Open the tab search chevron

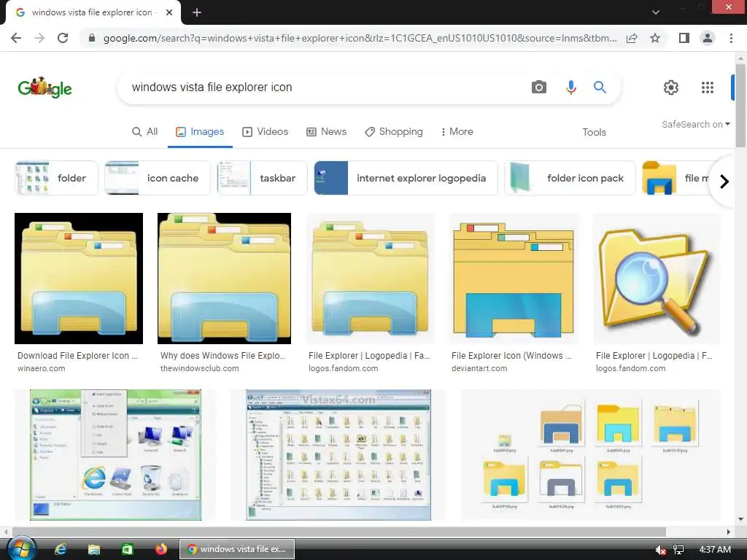[656, 12]
